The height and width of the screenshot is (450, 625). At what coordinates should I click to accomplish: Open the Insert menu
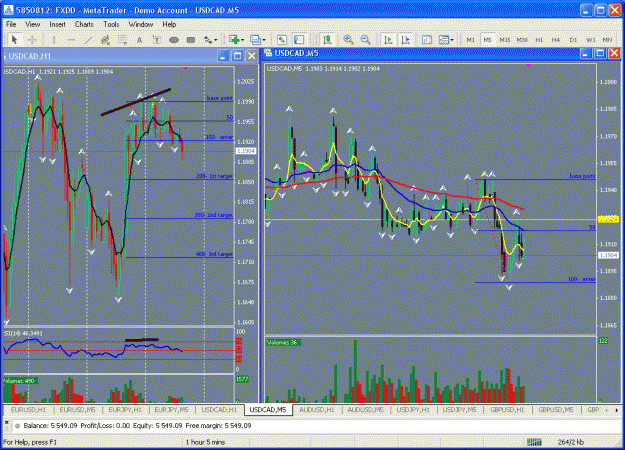(x=57, y=24)
